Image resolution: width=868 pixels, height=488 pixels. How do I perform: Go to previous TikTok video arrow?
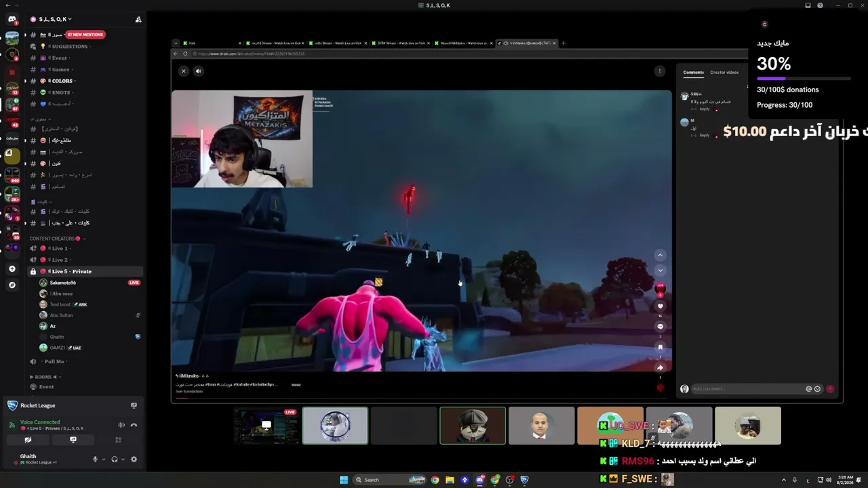coord(660,255)
